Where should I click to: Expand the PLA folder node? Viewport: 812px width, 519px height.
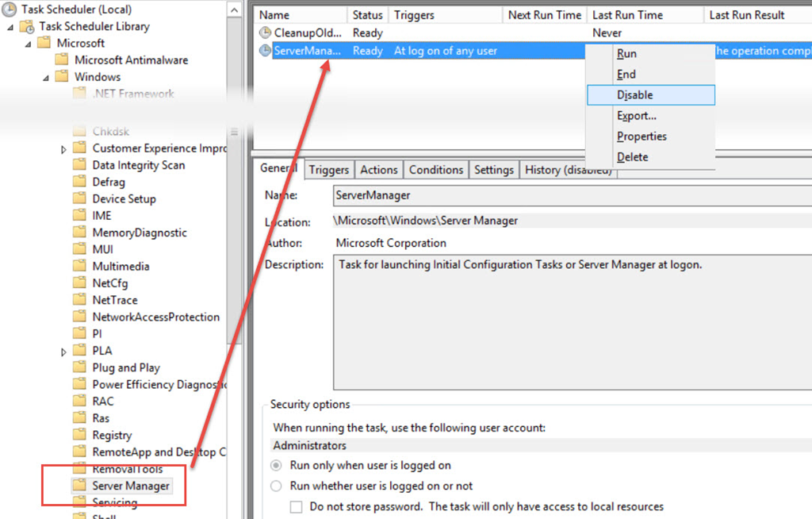pos(64,351)
